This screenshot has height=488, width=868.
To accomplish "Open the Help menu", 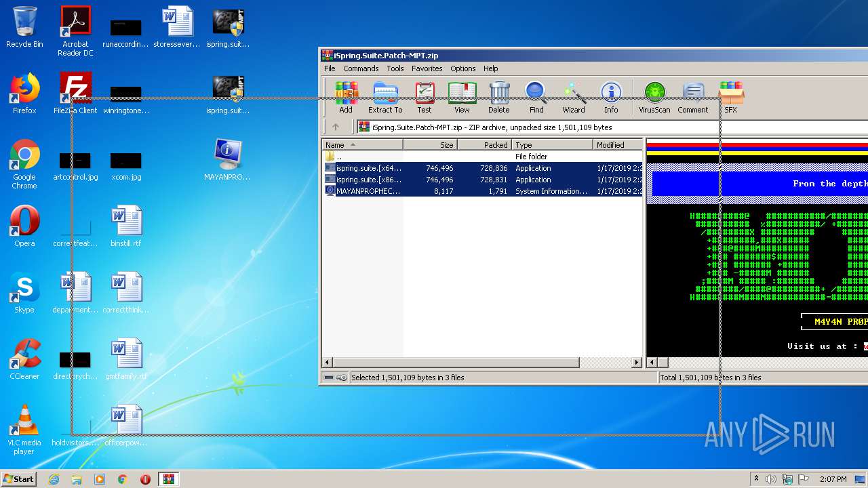I will [491, 68].
